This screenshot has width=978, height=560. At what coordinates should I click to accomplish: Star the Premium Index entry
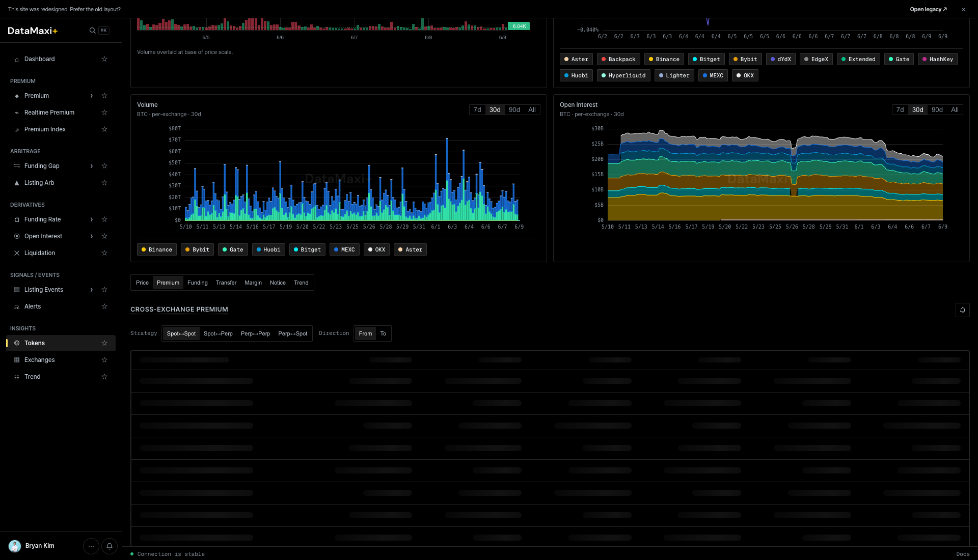[104, 129]
